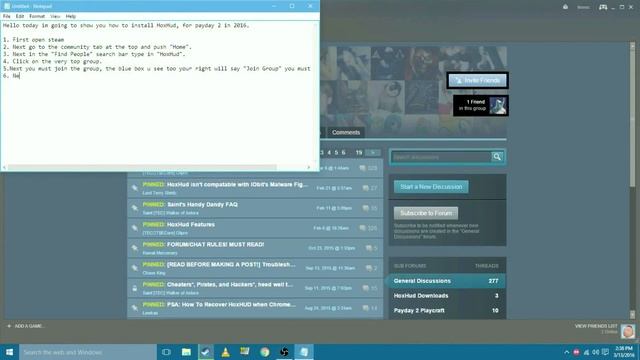Open thread 'HoxHud isn't compatable with IObit's Malware Fig...'
The width and height of the screenshot is (640, 360).
(237, 184)
